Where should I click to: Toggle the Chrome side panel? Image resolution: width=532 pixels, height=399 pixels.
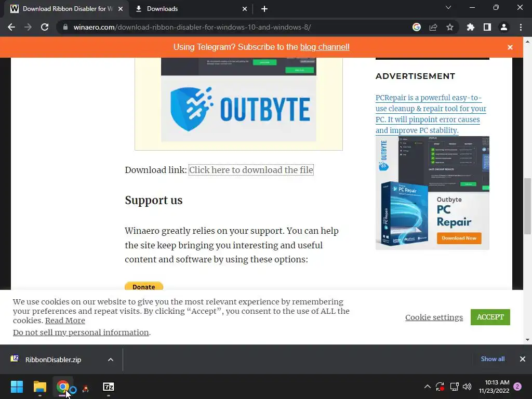pyautogui.click(x=487, y=27)
